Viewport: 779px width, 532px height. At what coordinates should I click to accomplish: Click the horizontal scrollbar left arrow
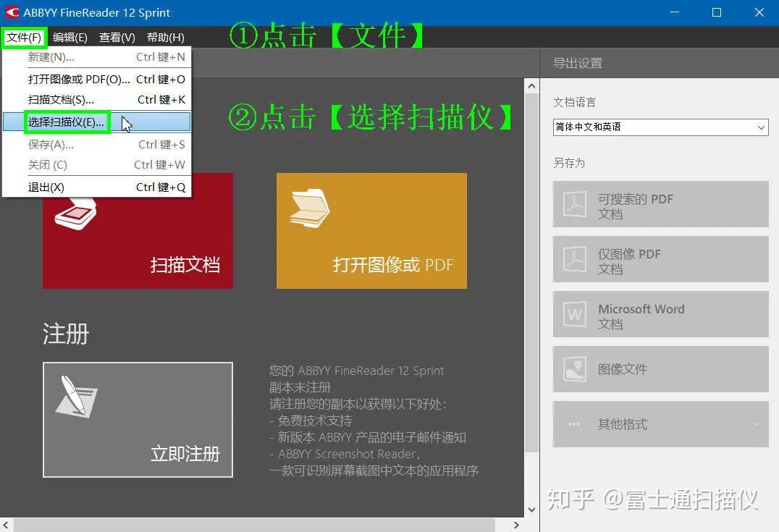pos(6,525)
